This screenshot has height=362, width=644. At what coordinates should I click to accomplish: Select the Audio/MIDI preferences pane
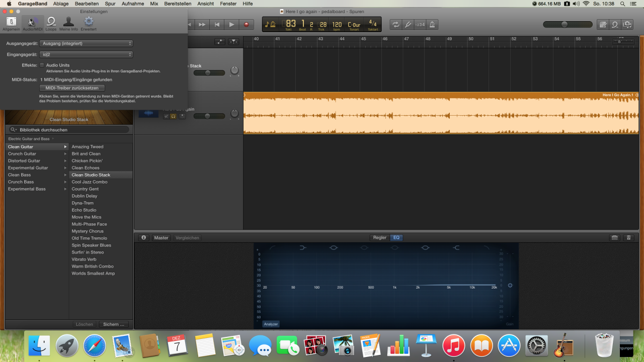point(33,24)
